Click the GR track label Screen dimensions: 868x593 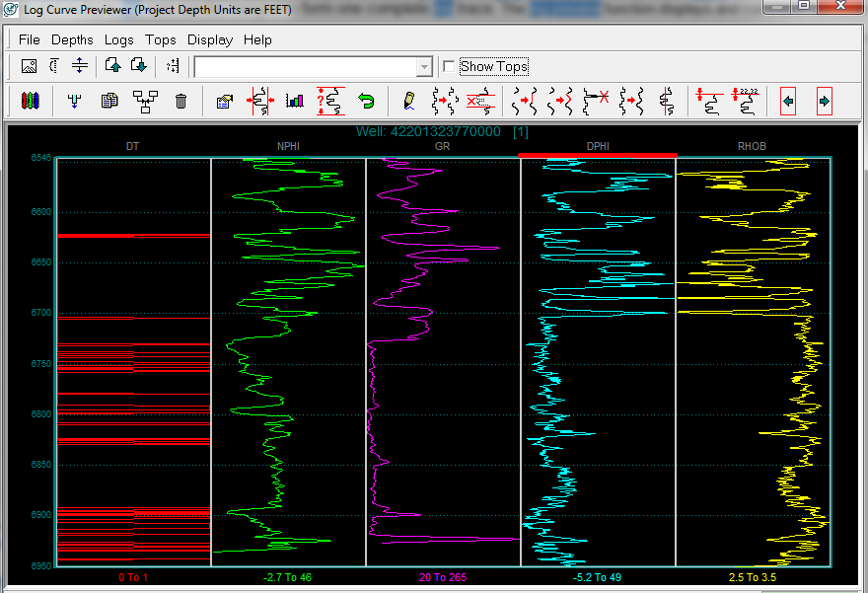442,146
